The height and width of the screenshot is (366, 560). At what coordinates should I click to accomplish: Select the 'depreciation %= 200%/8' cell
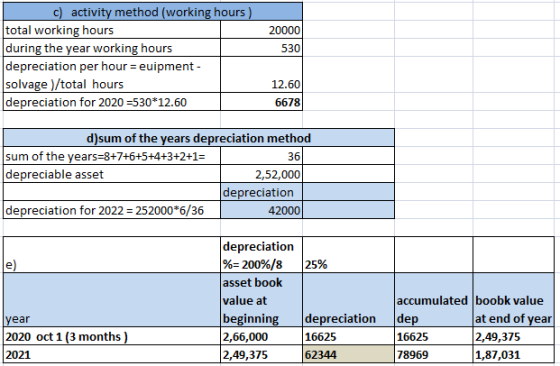[x=261, y=255]
